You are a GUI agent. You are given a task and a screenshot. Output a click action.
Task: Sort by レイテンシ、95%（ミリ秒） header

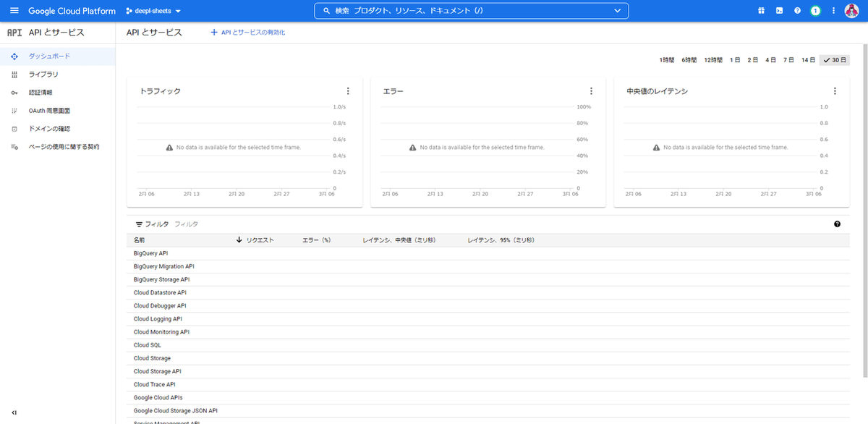pos(501,239)
